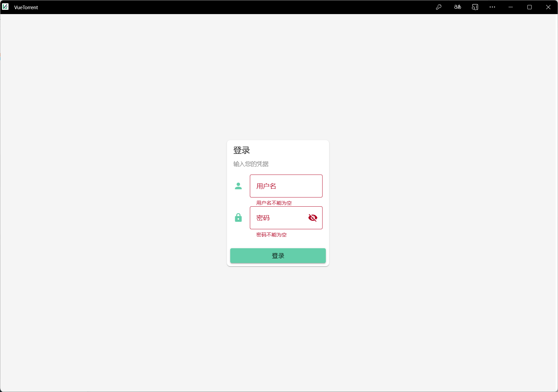Screen dimensions: 558x392
Task: Click the 登录 card heading
Action: point(242,150)
